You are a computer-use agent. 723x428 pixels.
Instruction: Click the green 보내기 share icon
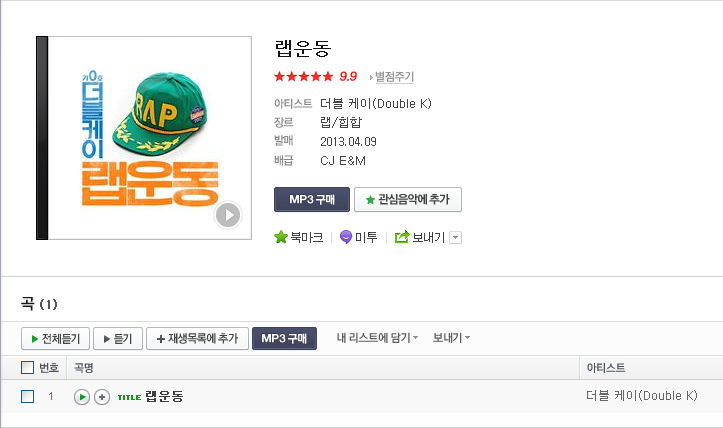point(402,237)
